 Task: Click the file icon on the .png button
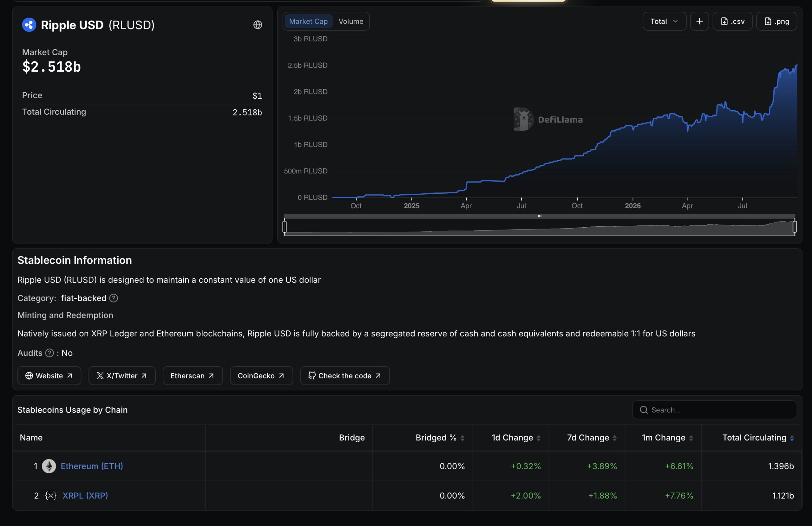768,22
